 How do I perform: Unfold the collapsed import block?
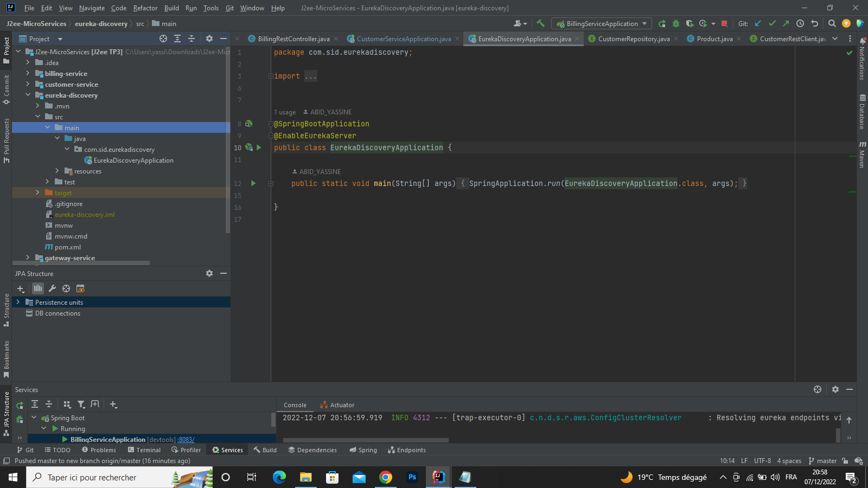coord(271,76)
